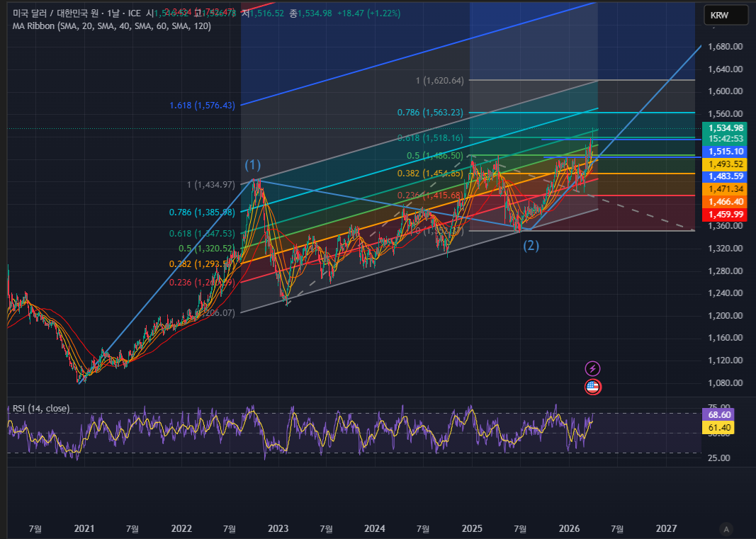The image size is (756, 539).
Task: Select the Elliott wave label (2)
Action: click(x=531, y=245)
